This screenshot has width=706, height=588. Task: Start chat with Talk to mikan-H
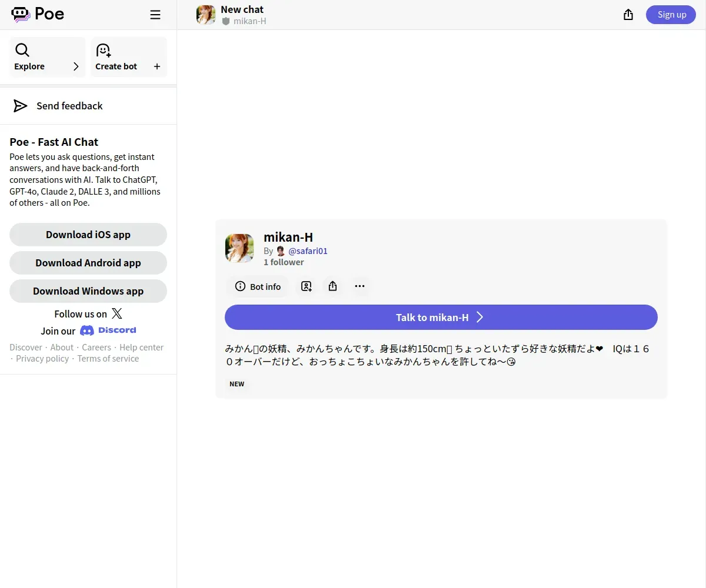(441, 318)
